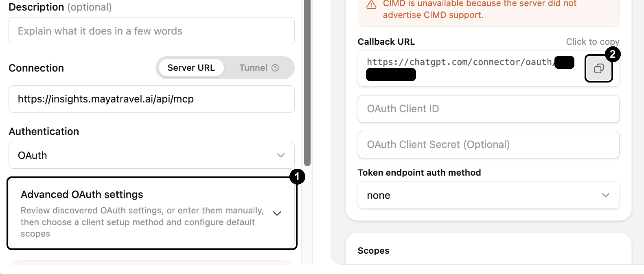The height and width of the screenshot is (274, 644).
Task: Click the Authentication dropdown chevron arrow
Action: pos(281,155)
